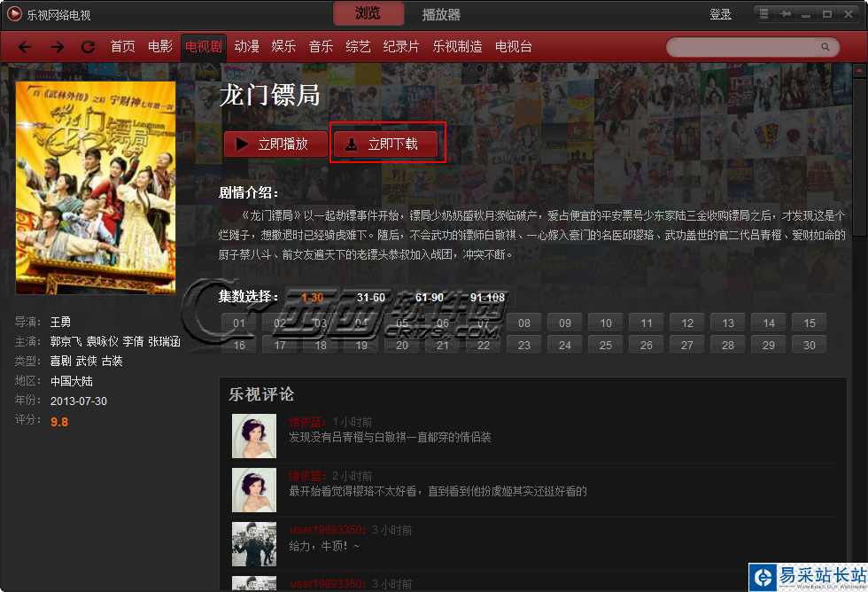The width and height of the screenshot is (868, 592).
Task: Click the 立即播放 button
Action: pyautogui.click(x=275, y=144)
